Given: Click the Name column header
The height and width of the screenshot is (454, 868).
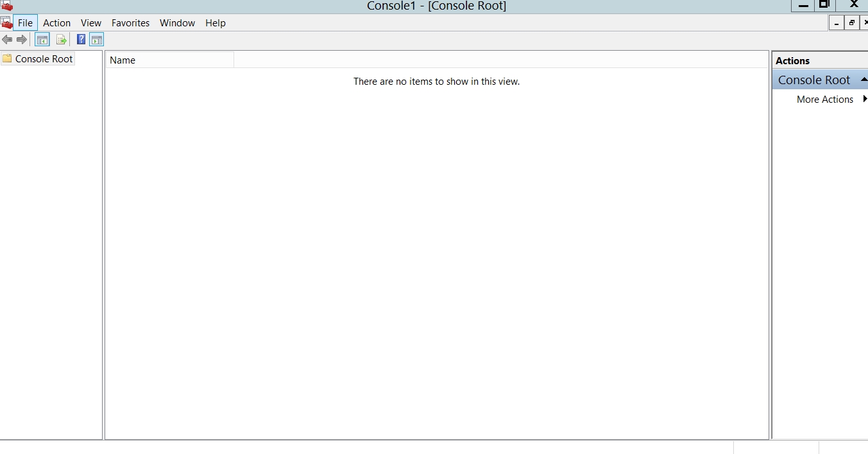Looking at the screenshot, I should coord(170,60).
